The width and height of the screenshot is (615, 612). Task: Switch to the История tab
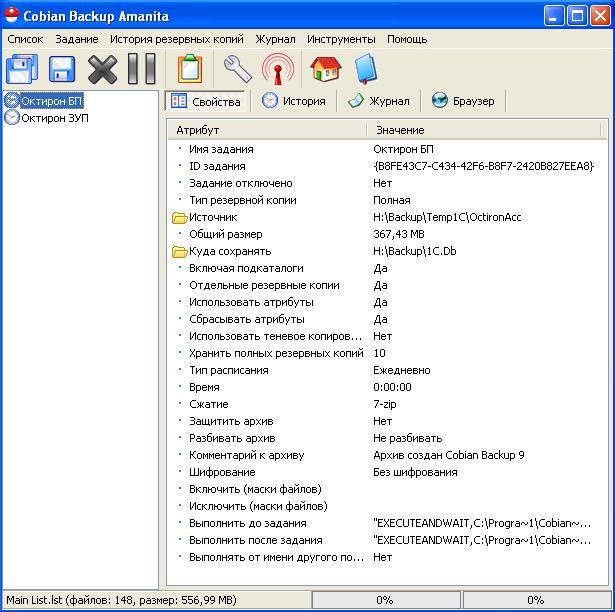(x=294, y=101)
